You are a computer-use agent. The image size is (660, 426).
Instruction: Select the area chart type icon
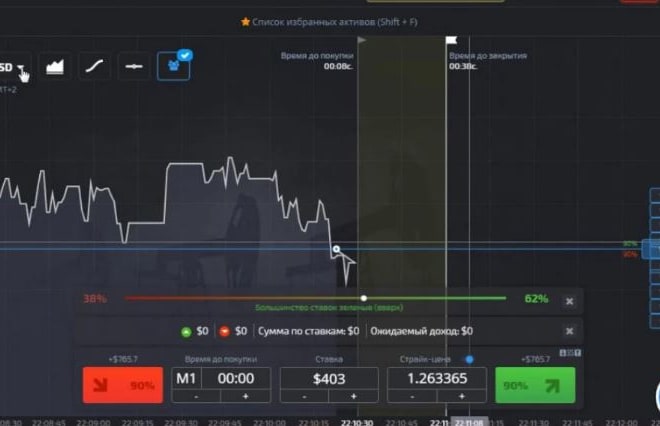tap(55, 67)
